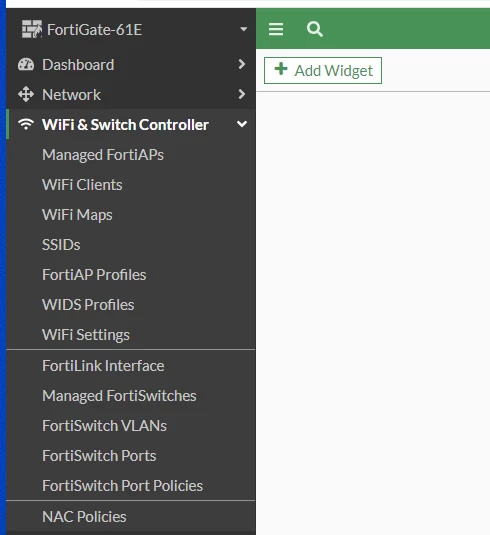Select SSIDs in the sidebar
The height and width of the screenshot is (535, 490).
pyautogui.click(x=61, y=245)
